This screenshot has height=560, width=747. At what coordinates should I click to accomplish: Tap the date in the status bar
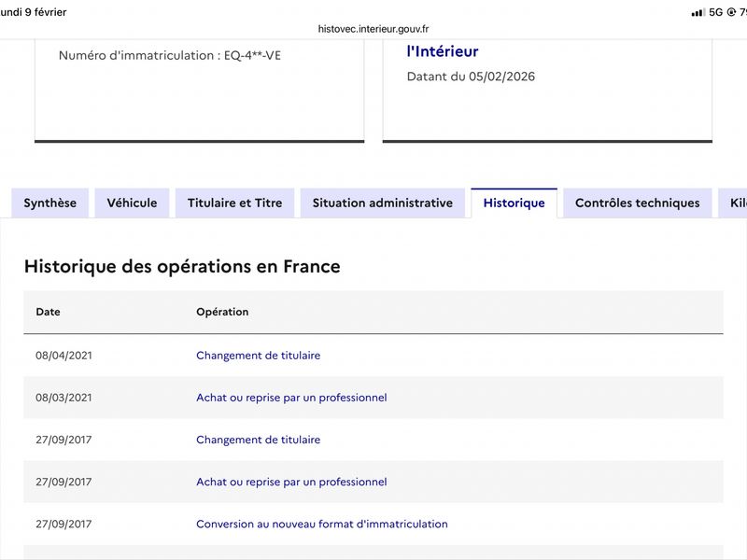pyautogui.click(x=34, y=12)
